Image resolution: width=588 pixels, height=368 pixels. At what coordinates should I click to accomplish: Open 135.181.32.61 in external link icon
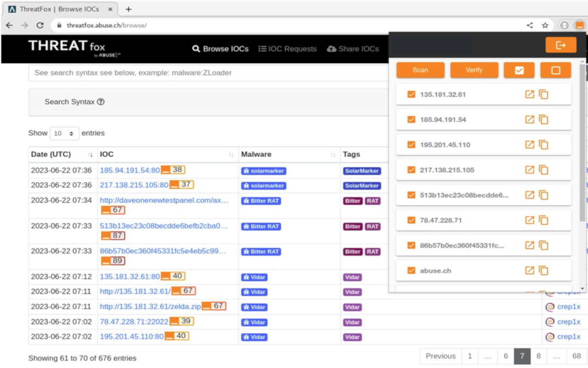(x=530, y=94)
